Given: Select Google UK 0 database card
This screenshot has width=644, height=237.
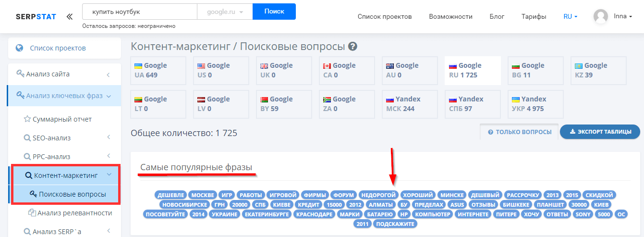Looking at the screenshot, I should pos(284,71).
